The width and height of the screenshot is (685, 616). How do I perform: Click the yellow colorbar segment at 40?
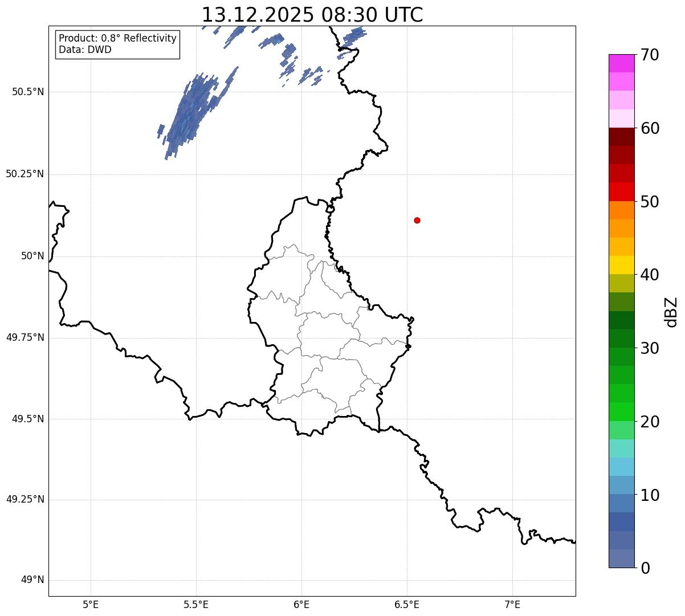(x=621, y=265)
